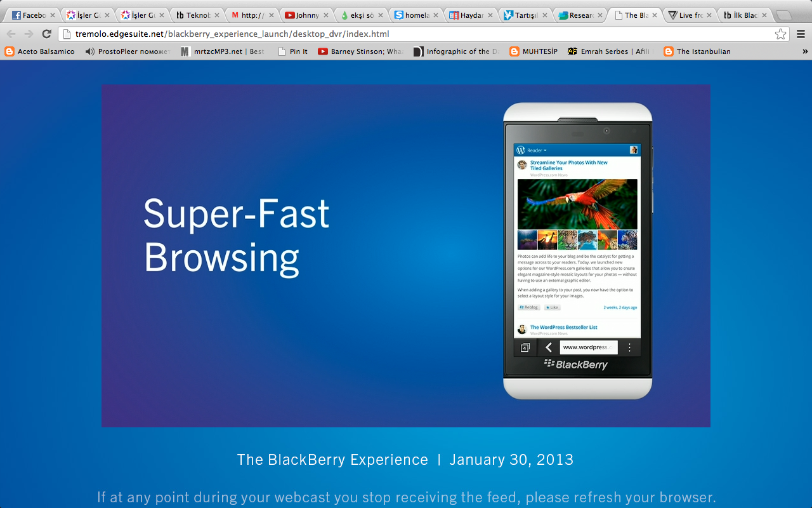Click the Super-Fast Browsing webcast slide
812x508 pixels.
coord(406,256)
